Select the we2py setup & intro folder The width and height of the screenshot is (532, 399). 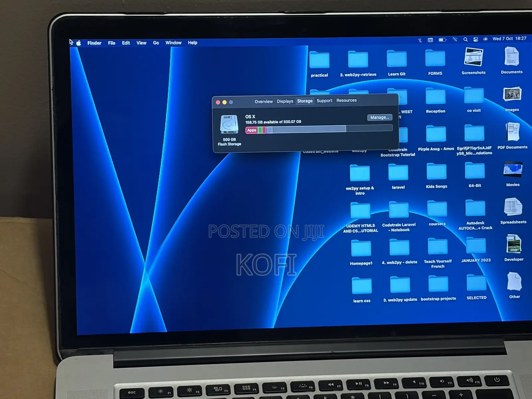360,174
